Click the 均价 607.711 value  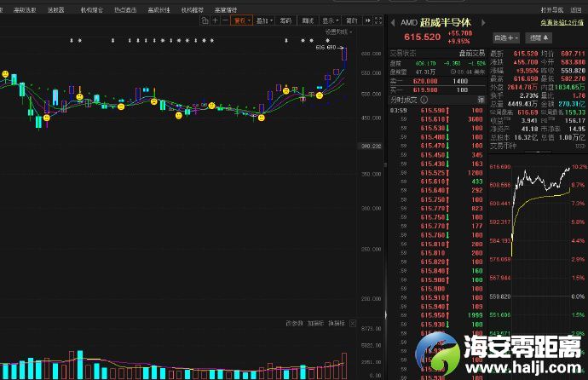(573, 54)
